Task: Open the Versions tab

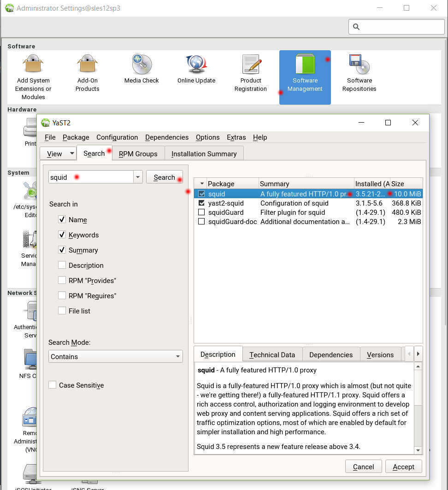Action: pyautogui.click(x=380, y=354)
